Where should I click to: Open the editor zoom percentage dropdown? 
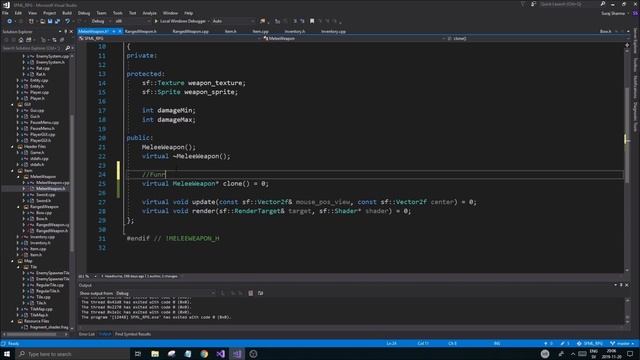87,276
